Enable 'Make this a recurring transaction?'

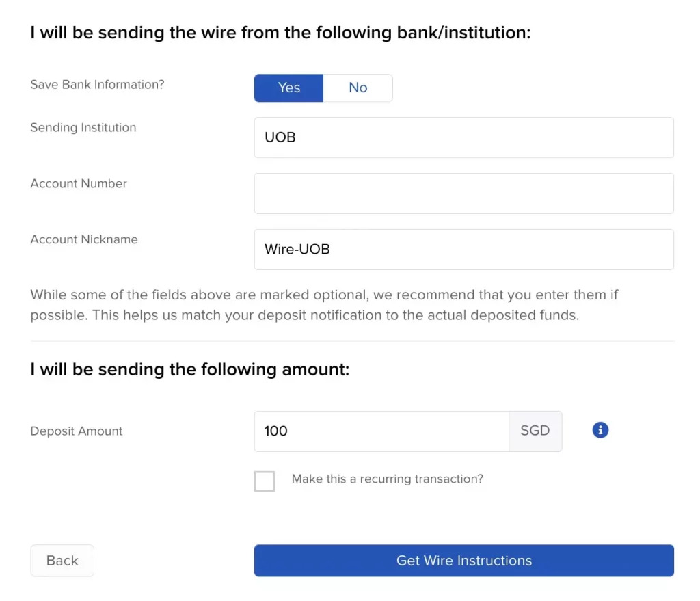click(x=265, y=481)
